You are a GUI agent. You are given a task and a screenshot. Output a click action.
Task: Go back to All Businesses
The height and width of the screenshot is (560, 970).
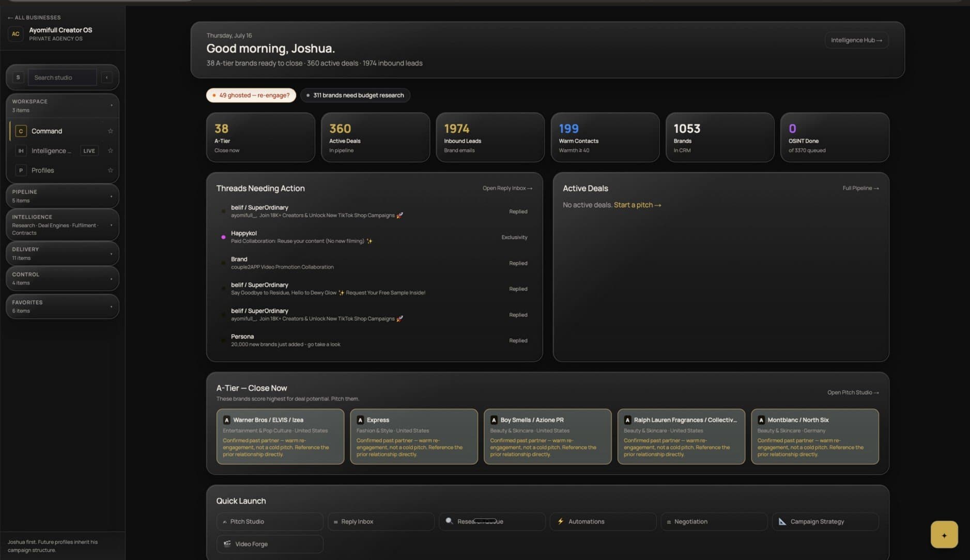click(x=34, y=18)
